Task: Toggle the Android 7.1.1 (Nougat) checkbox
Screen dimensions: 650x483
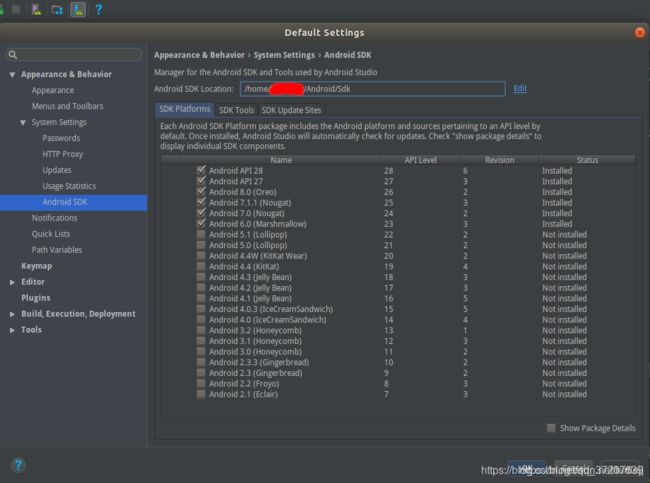Action: (x=201, y=202)
